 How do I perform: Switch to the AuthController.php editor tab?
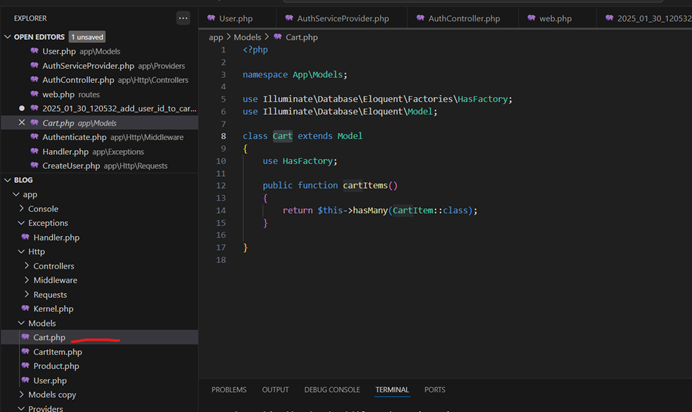(462, 18)
